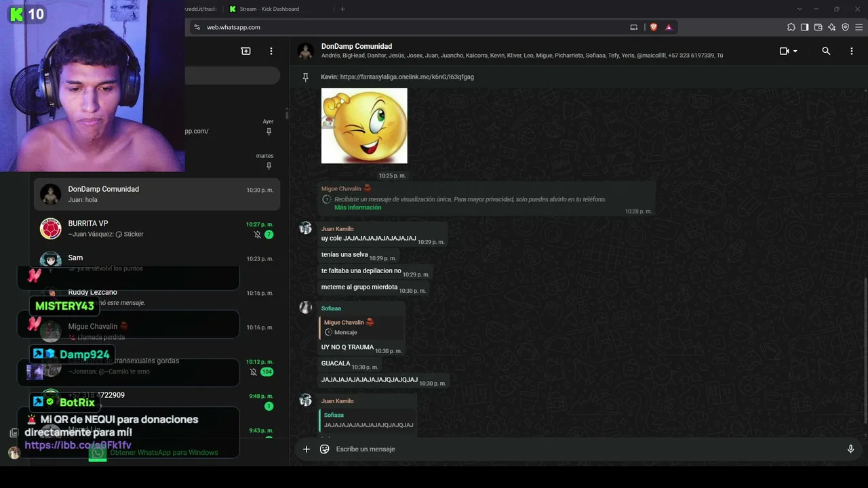868x488 pixels.
Task: Click the unread badge showing 104
Action: pos(267,372)
